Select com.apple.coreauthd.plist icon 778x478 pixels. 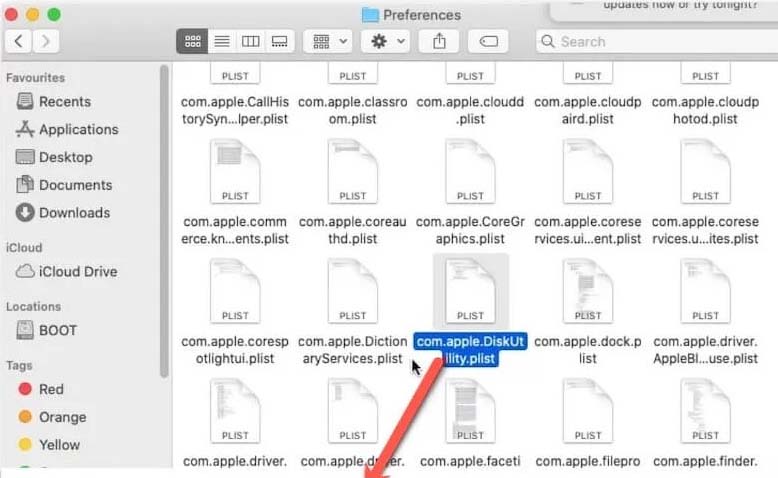[x=352, y=171]
